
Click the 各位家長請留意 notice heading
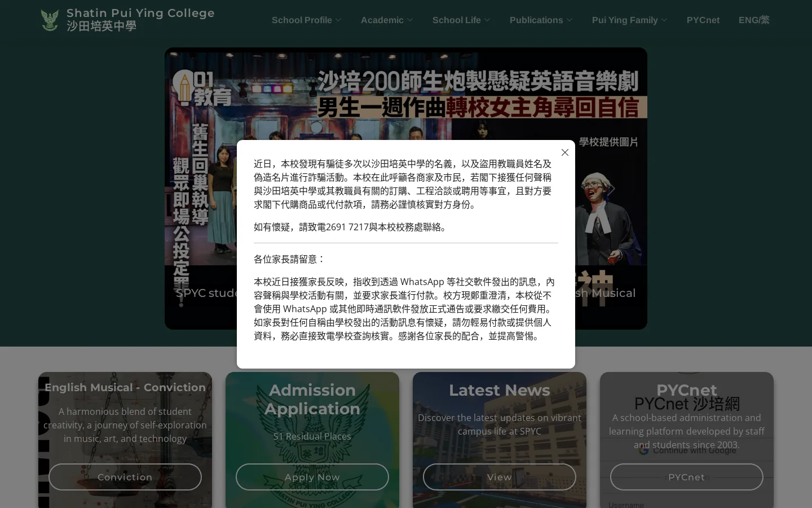[290, 259]
